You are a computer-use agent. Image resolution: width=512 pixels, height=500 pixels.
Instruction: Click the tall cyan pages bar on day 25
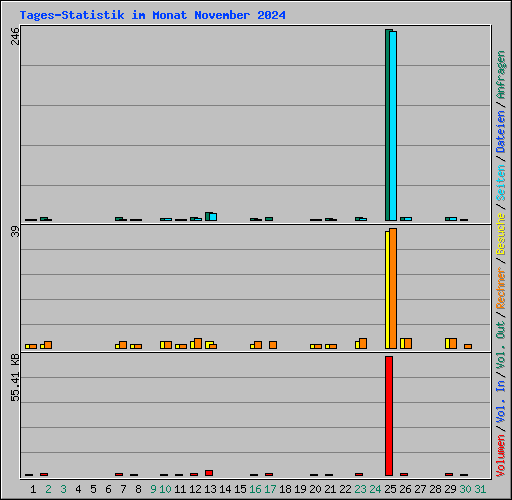coord(393,126)
